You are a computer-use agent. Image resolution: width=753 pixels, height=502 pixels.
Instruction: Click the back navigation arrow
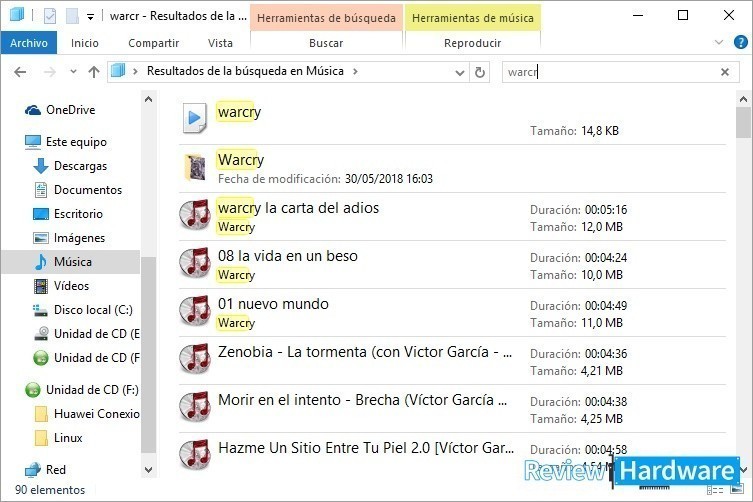tap(20, 72)
